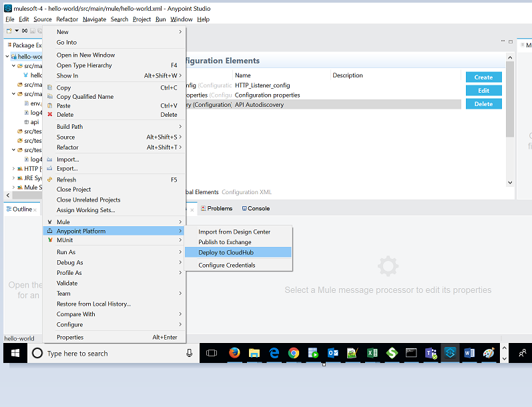The height and width of the screenshot is (407, 532).
Task: Select the API Autodiscovery row
Action: [323, 105]
